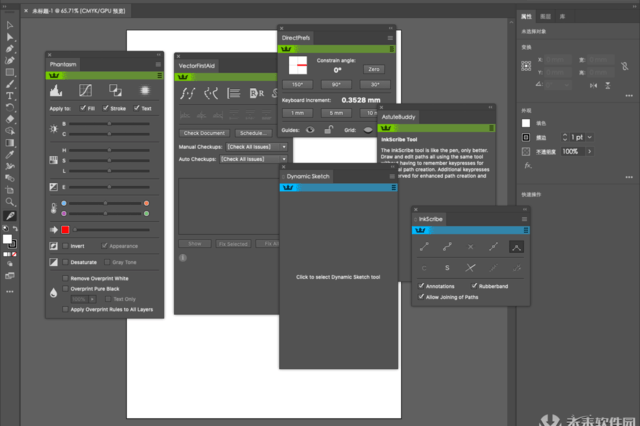Screen dimensions: 640x426
Task: Toggle Fill checkbox in Phantasm
Action: pos(83,108)
